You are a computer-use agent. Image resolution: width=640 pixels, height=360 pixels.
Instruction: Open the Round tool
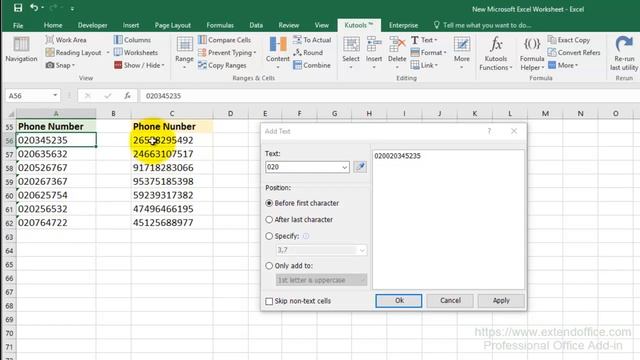(308, 52)
